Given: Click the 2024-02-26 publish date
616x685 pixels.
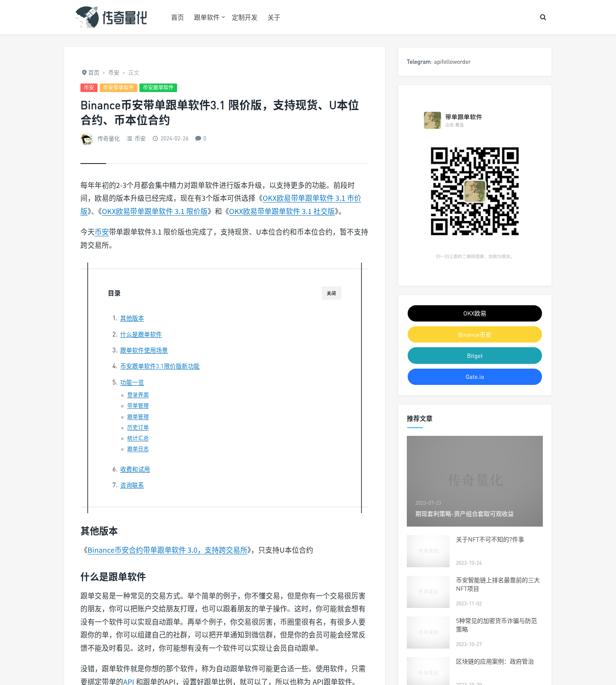Looking at the screenshot, I should click(175, 139).
